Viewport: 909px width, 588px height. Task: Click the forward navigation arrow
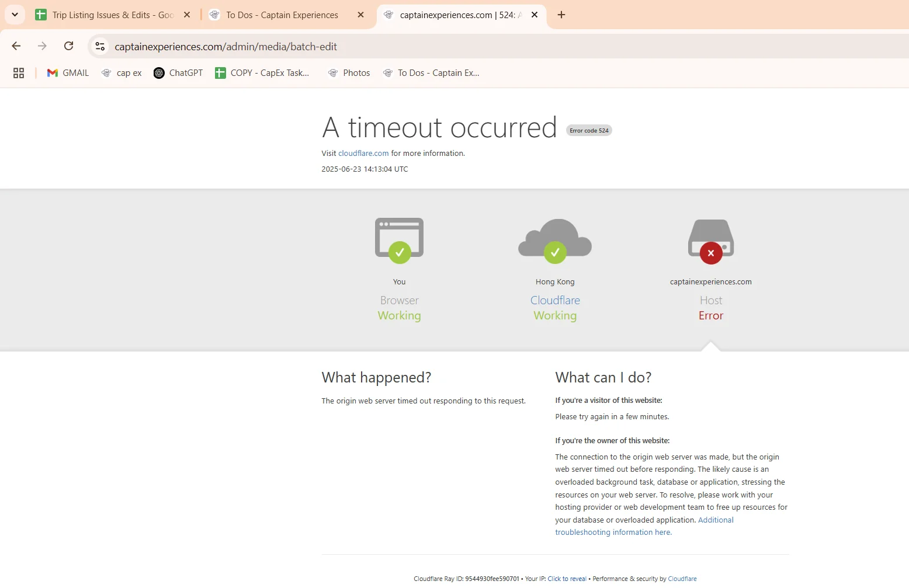[x=42, y=46]
